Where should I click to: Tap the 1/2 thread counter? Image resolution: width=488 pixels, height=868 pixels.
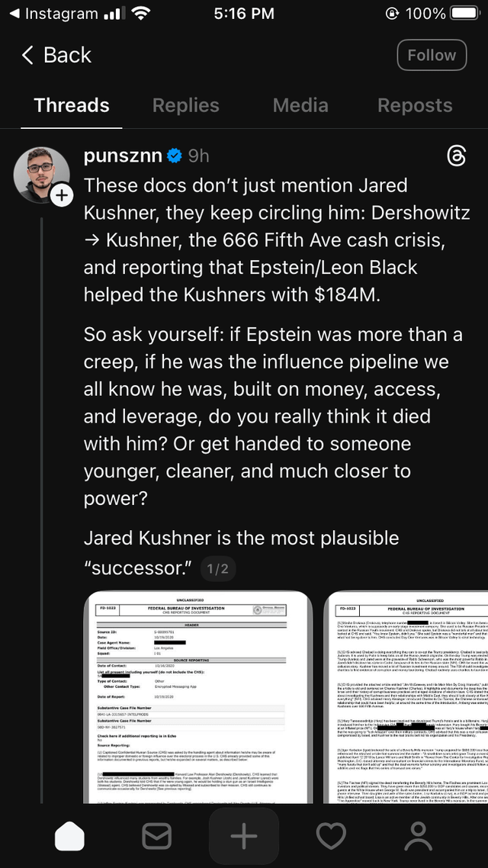(217, 568)
